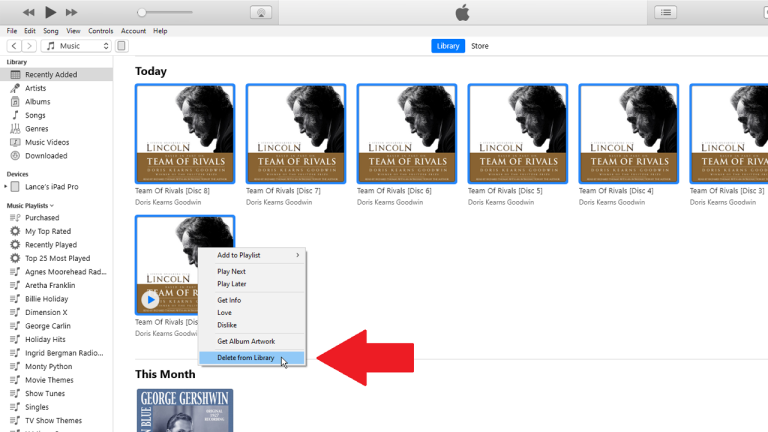Click the Downloaded icon in sidebar
This screenshot has height=432, width=768.
click(15, 156)
